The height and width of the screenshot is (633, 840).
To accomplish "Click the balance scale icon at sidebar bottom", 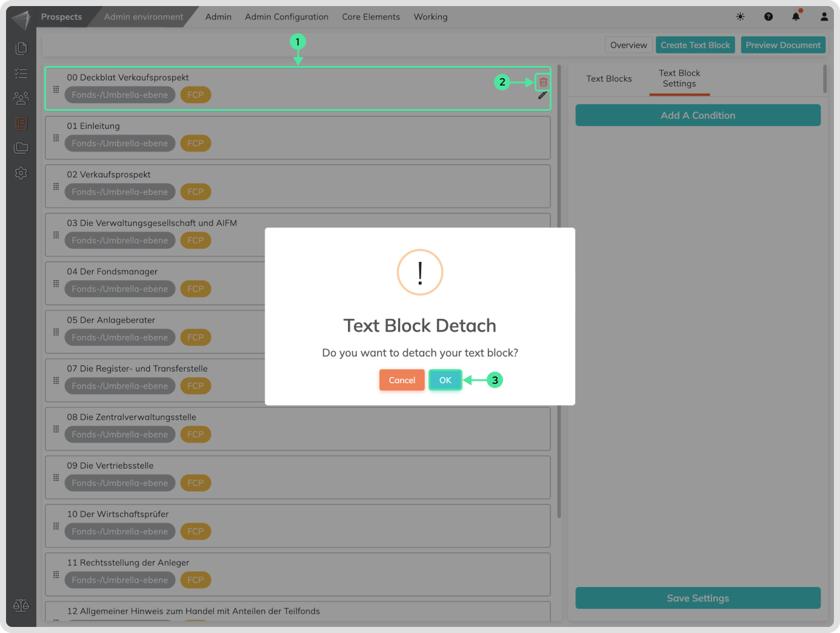I will click(x=21, y=605).
